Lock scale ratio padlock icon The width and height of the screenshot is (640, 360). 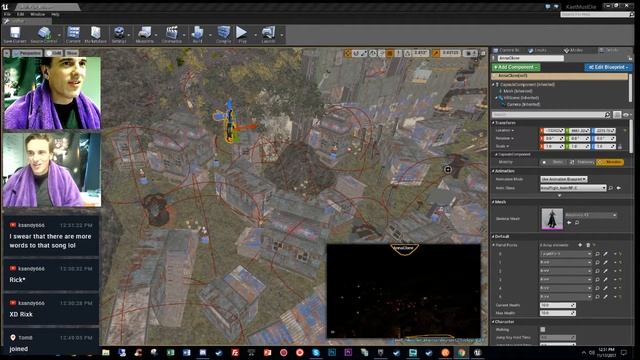coord(620,147)
